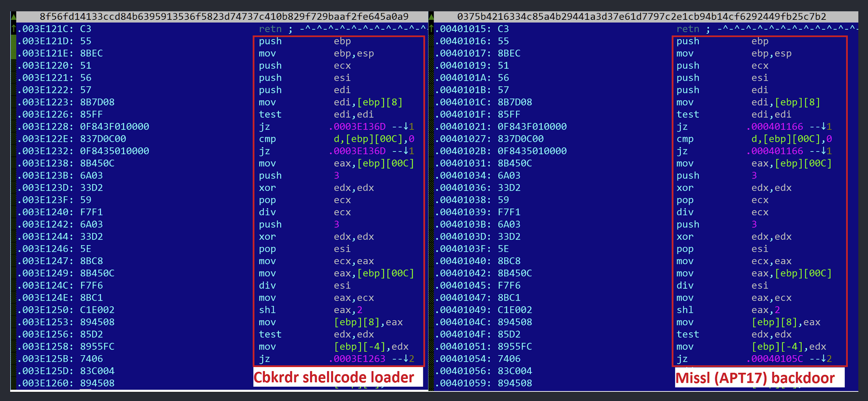This screenshot has height=401, width=868.
Task: Follow first jz target .0003E136D in left pane
Action: coord(358,127)
